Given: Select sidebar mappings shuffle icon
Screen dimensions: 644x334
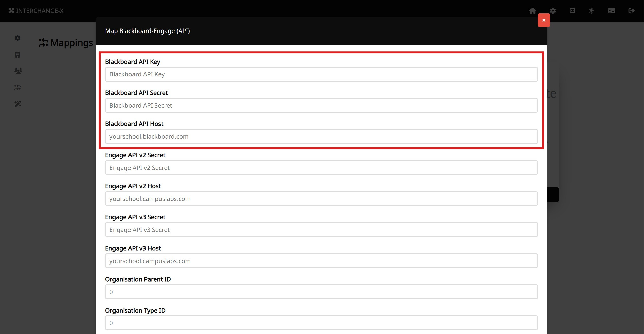Looking at the screenshot, I should (x=18, y=88).
